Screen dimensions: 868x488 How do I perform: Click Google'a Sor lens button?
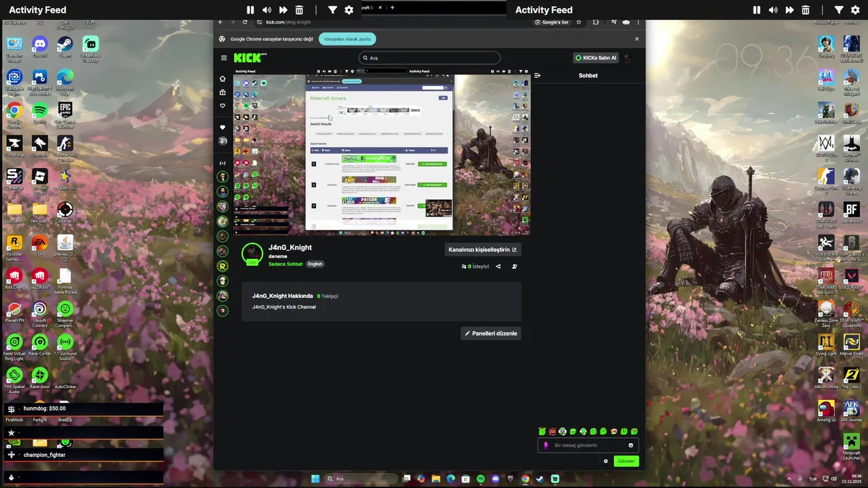(x=552, y=22)
